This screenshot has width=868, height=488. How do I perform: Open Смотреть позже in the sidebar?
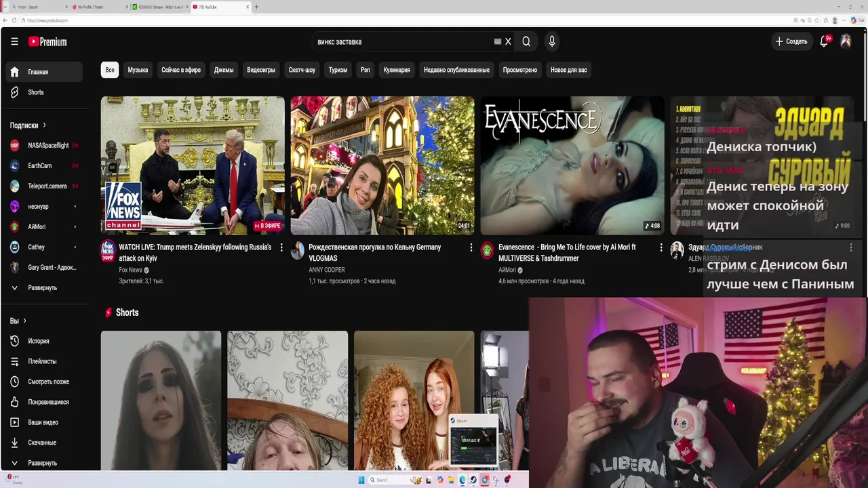[x=44, y=382]
